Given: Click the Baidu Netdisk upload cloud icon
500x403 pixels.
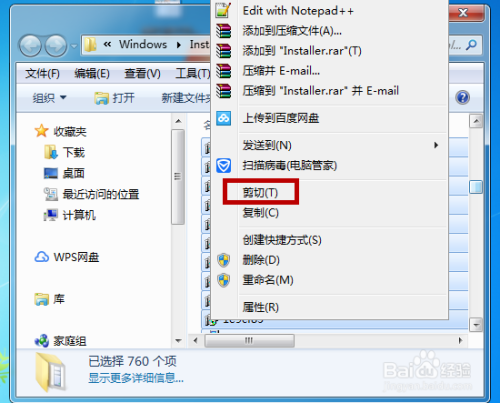Looking at the screenshot, I should click(223, 118).
